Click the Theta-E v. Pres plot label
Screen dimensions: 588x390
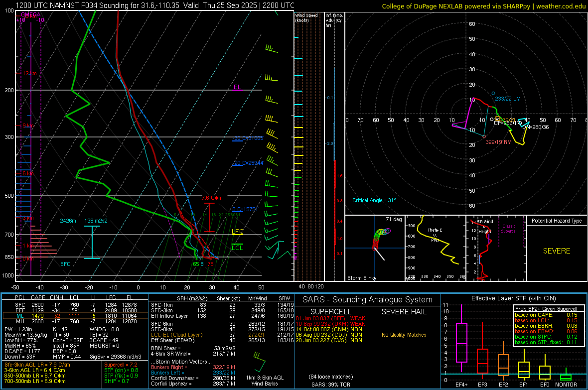(x=435, y=235)
